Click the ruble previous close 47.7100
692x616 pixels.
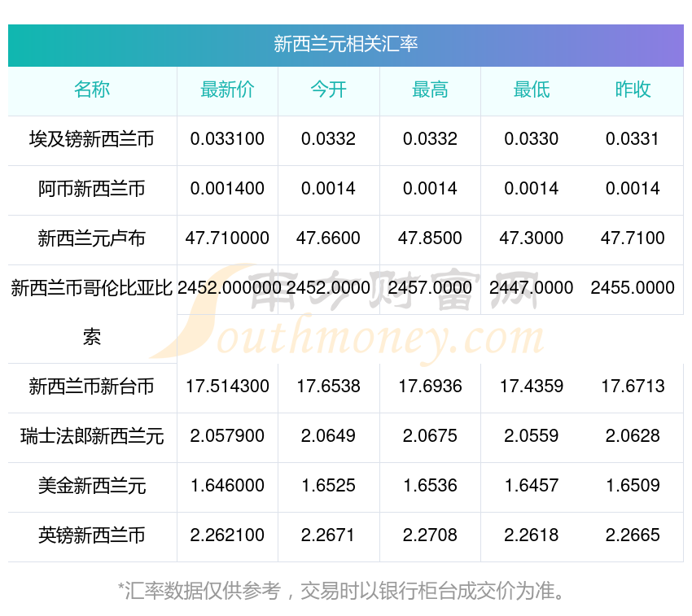coord(633,238)
